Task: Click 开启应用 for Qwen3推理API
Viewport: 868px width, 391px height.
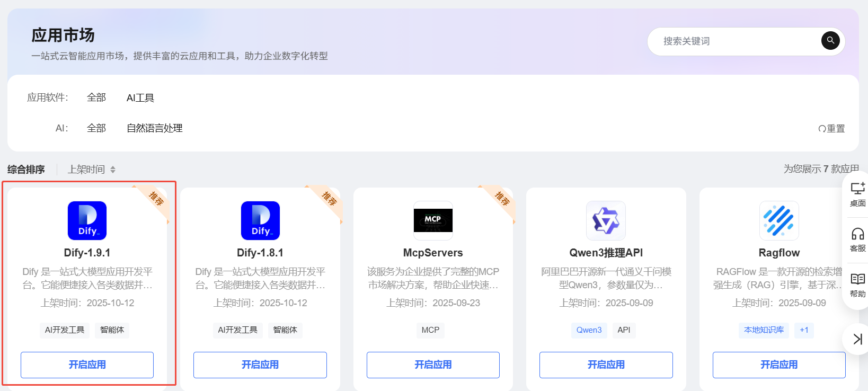Action: click(606, 365)
